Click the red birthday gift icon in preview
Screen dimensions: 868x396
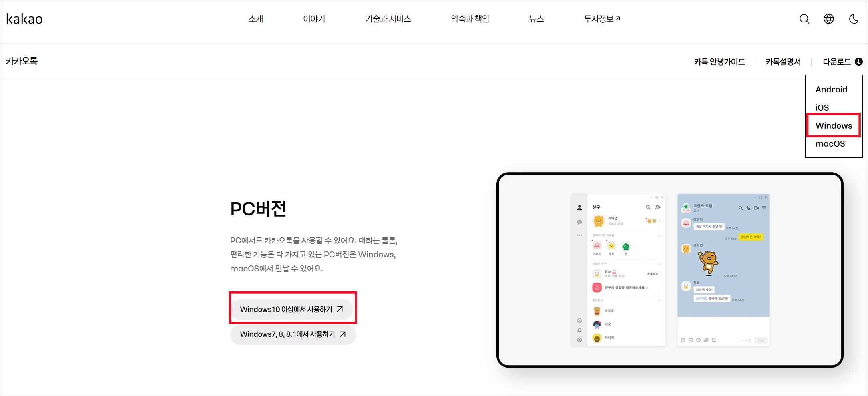pos(597,287)
